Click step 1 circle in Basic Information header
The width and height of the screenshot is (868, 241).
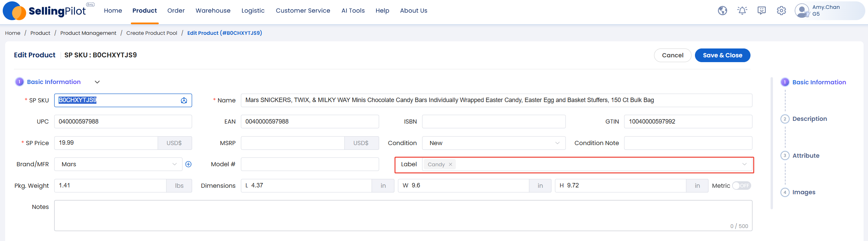tap(19, 82)
